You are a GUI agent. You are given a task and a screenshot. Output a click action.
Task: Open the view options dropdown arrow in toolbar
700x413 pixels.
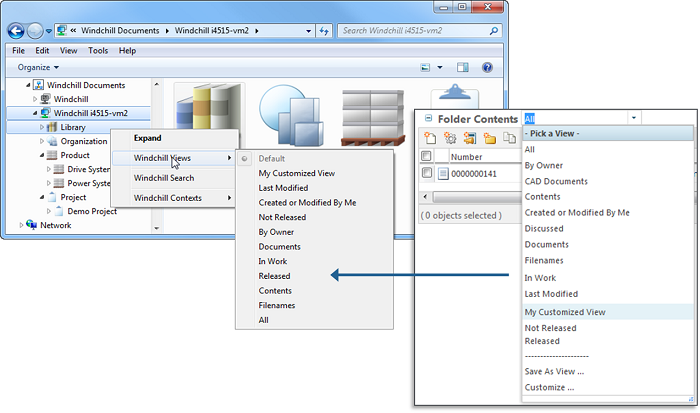tap(440, 67)
